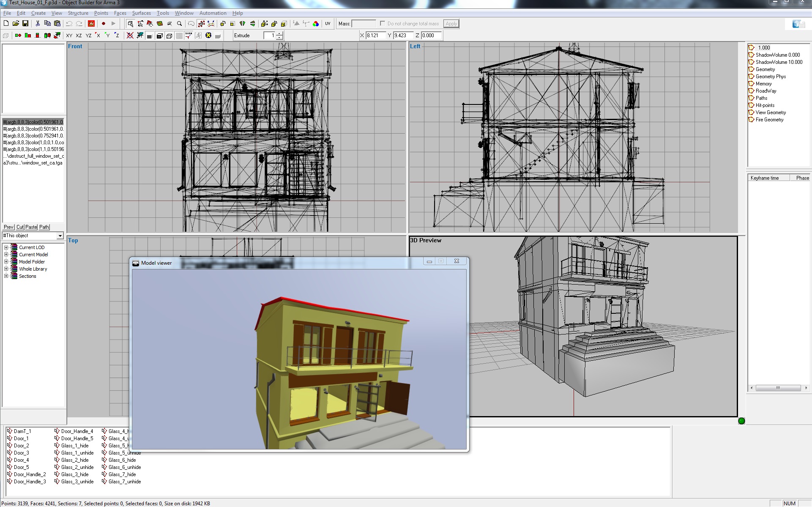The width and height of the screenshot is (812, 507).
Task: Open the Surfaces menu
Action: point(141,13)
